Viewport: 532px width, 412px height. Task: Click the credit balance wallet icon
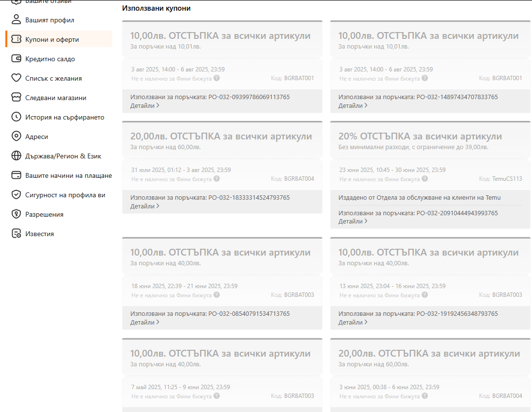[17, 59]
